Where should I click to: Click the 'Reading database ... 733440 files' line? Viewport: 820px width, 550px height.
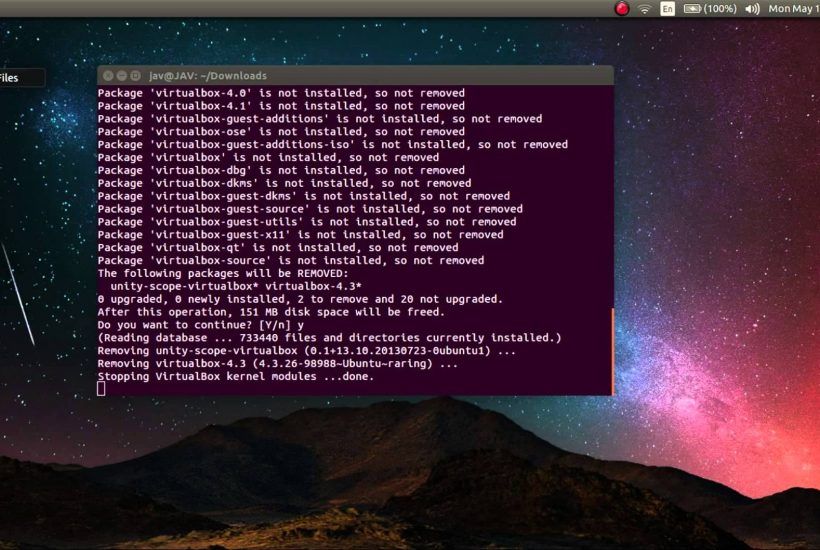point(329,338)
